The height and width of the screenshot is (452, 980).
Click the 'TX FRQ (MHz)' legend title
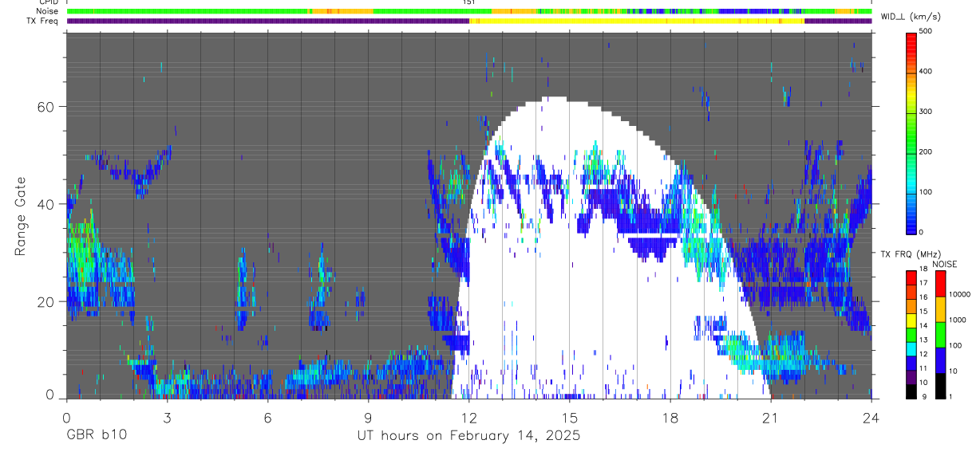[x=911, y=254]
